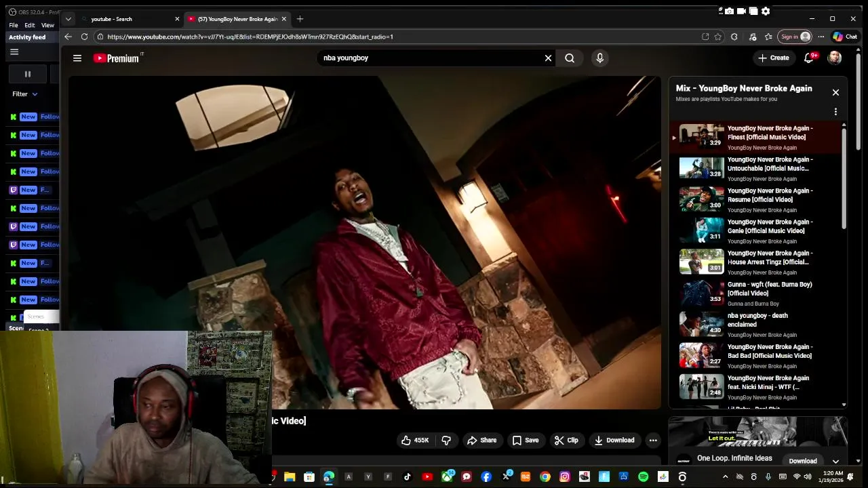Viewport: 868px width, 488px height.
Task: Play 'House Arrest Tingz' from the Mix
Action: click(x=757, y=262)
